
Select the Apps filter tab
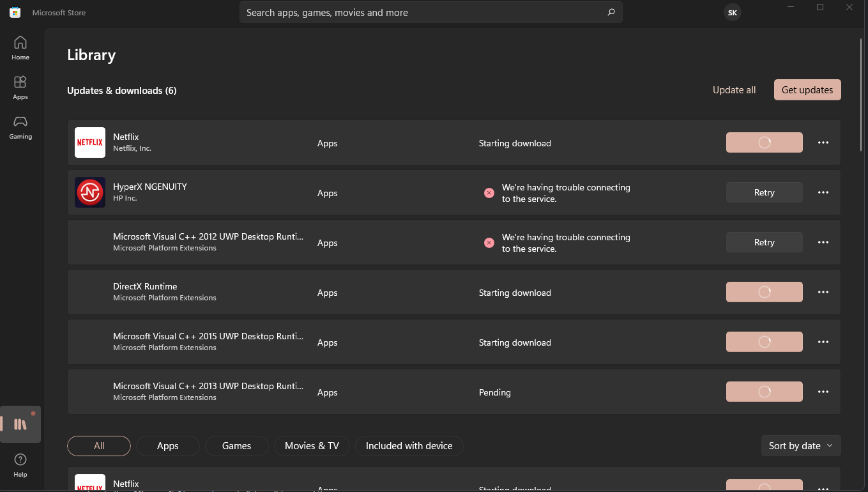(x=168, y=446)
